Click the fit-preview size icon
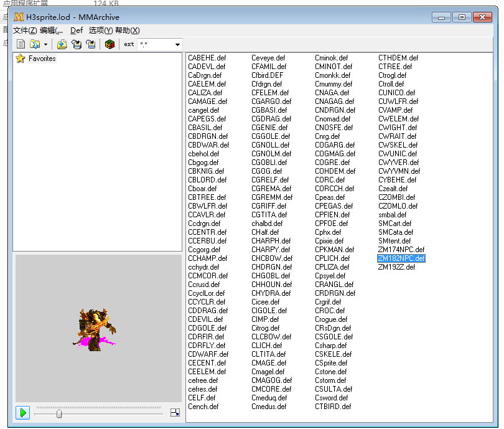The image size is (504, 429). click(x=175, y=413)
